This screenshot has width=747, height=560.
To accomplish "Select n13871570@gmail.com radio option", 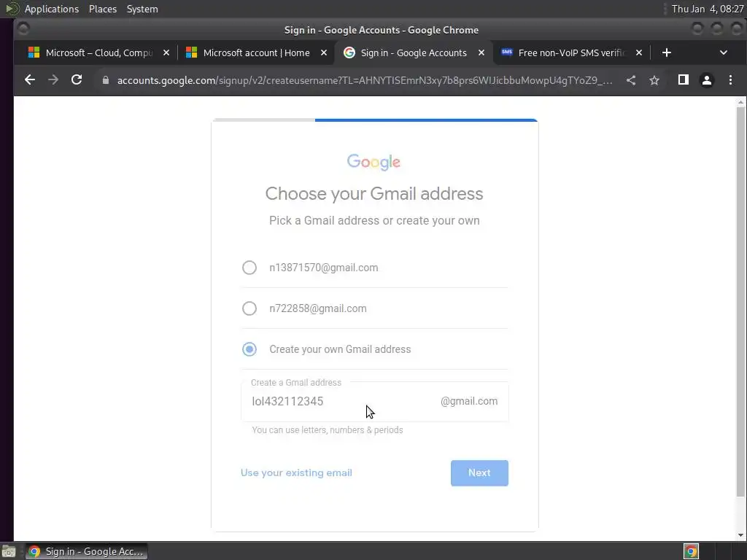I will tap(249, 268).
